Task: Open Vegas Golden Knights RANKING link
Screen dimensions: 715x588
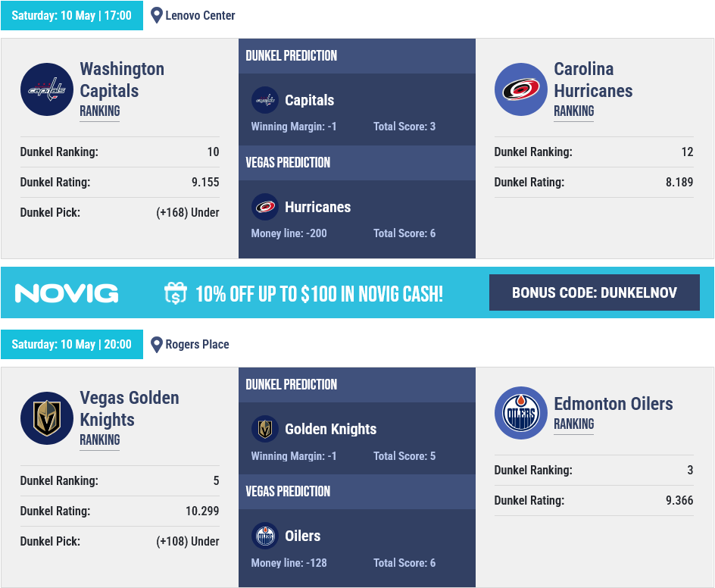Action: pos(100,439)
